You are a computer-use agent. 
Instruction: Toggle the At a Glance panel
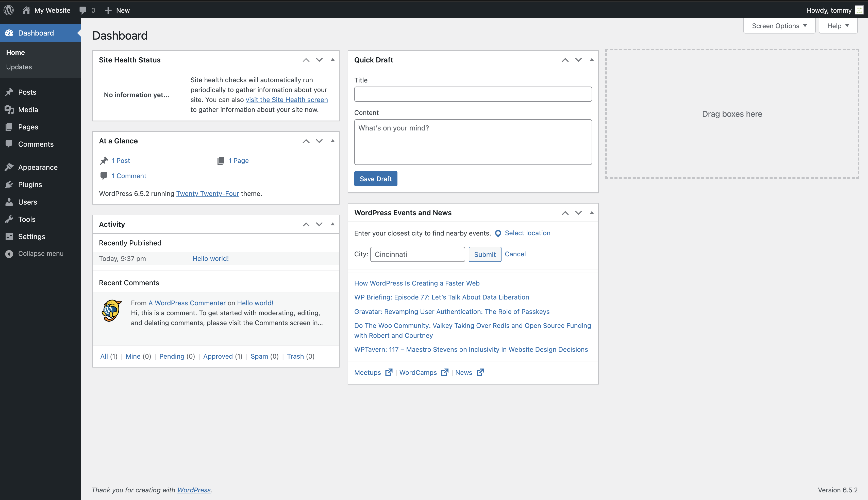click(332, 141)
